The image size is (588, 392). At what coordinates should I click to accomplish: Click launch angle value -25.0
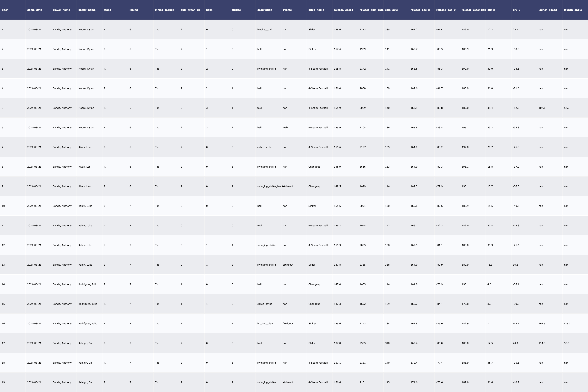pos(567,324)
